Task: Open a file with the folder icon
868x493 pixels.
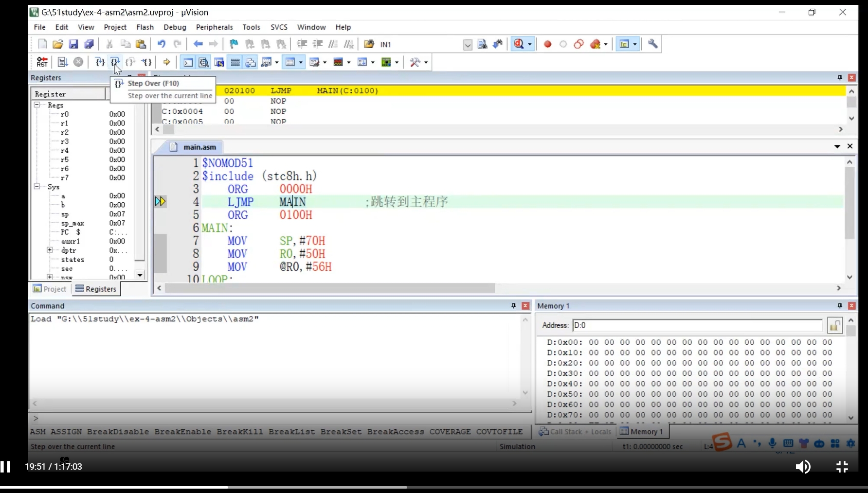Action: point(58,44)
